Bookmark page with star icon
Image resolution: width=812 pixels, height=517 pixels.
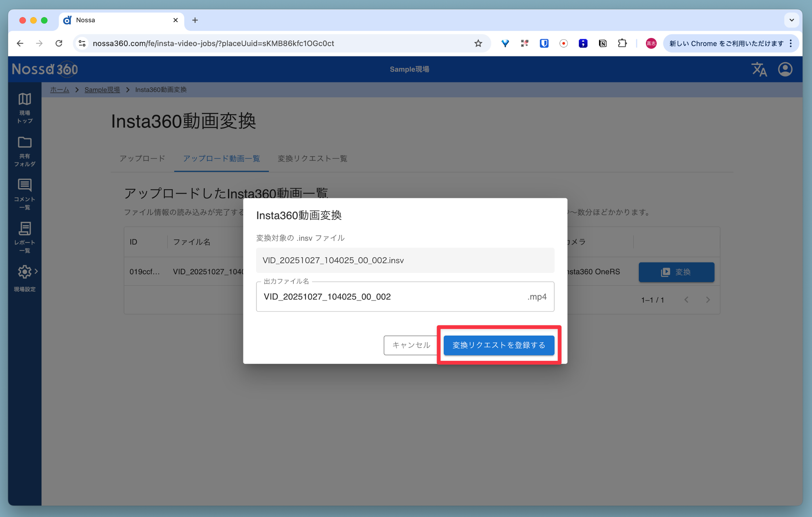478,44
